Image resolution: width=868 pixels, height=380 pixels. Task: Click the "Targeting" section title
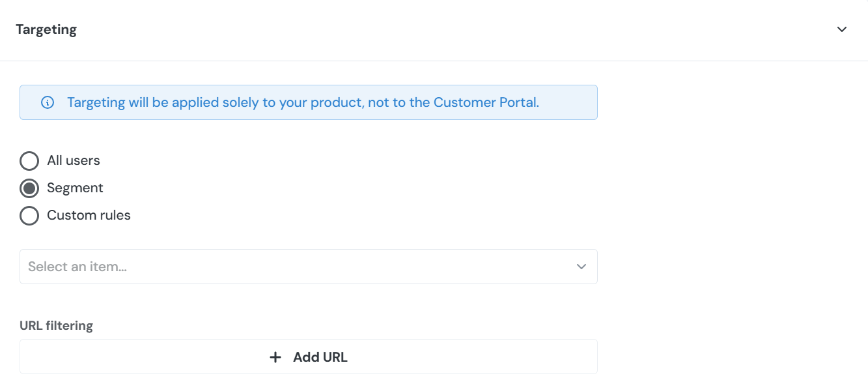[46, 29]
